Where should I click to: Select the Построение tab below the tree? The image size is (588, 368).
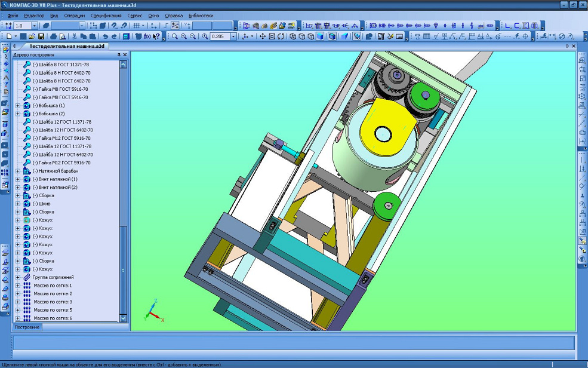point(27,327)
